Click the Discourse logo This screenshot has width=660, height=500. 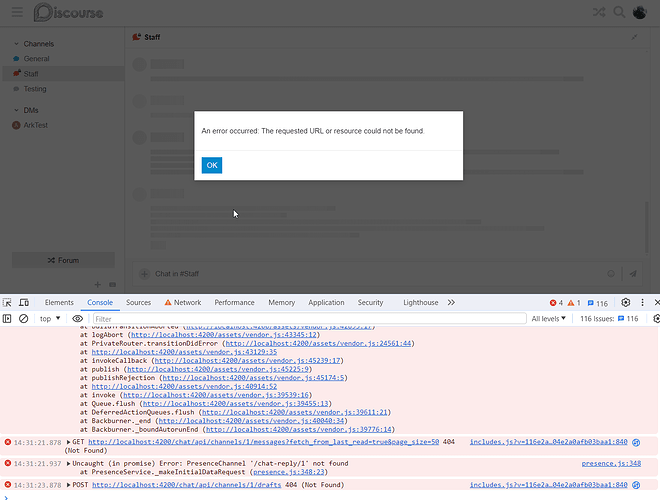point(68,12)
